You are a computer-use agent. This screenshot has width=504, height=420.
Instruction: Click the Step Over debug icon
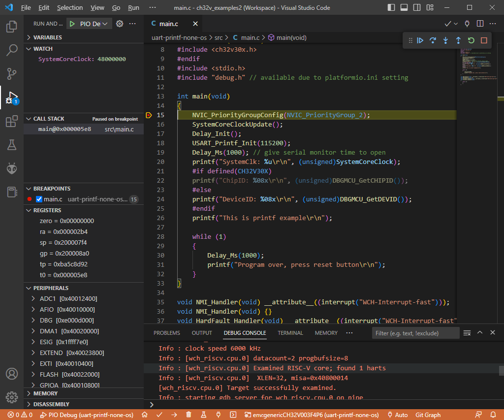433,40
